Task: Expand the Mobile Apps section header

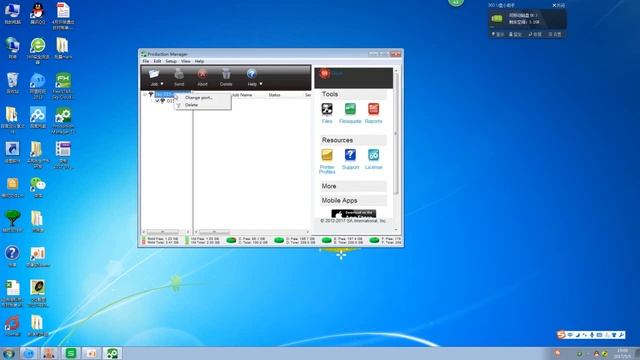Action: [x=353, y=200]
